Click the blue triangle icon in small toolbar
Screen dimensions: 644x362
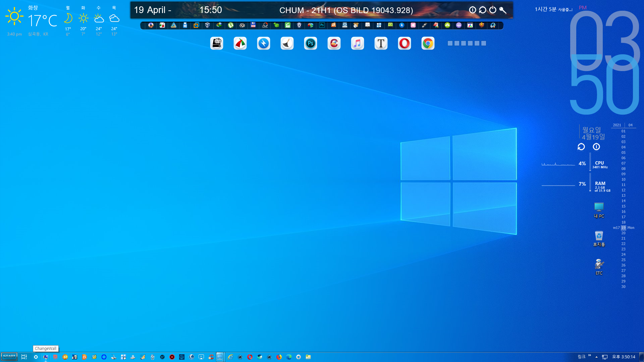(x=174, y=25)
